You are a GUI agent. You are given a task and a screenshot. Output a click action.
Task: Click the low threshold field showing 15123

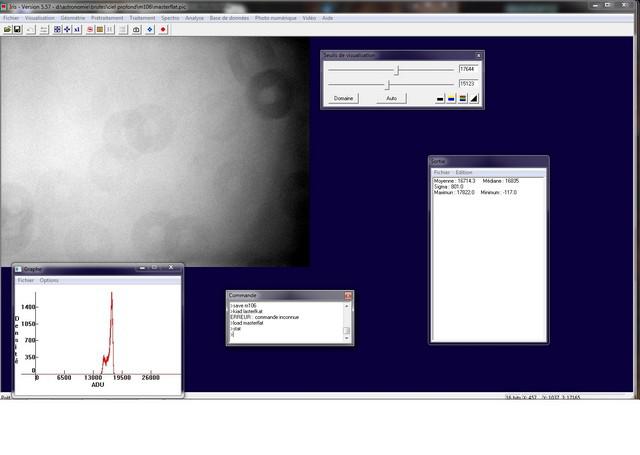468,84
